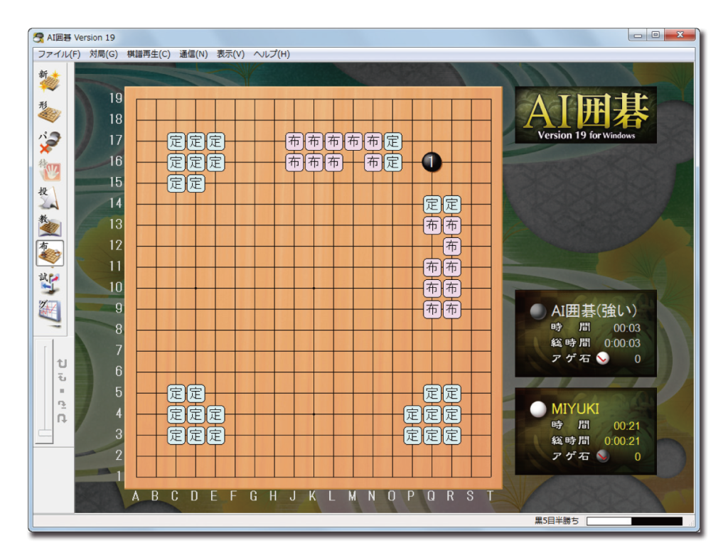Viewport: 728px width, 560px height.
Task: Click the captured-stone icon in AI囲碁 panel
Action: pyautogui.click(x=603, y=358)
